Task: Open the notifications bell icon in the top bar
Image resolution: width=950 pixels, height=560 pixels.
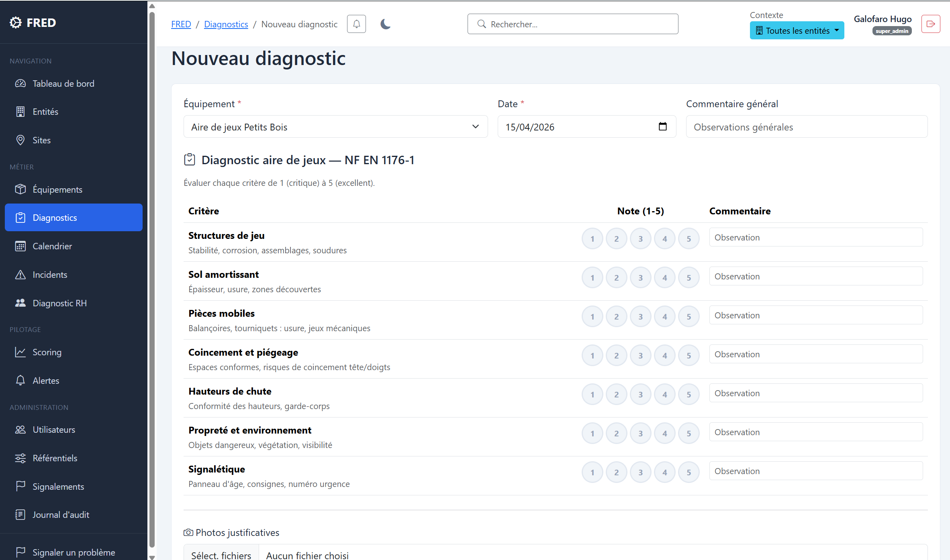Action: (x=356, y=24)
